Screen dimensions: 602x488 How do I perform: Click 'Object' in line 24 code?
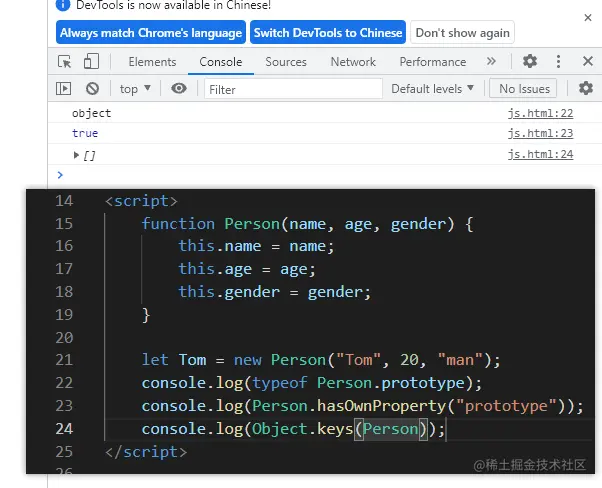(280, 429)
